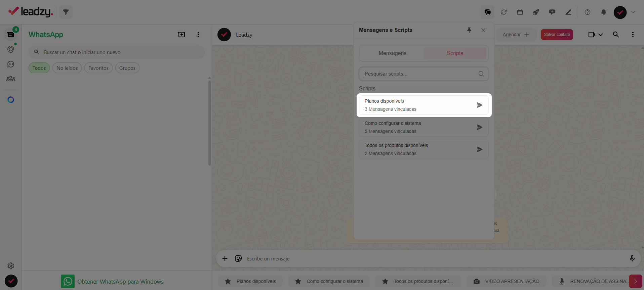
Task: Click the VIDEO APRESENTAÇÃO quick chip
Action: 507,281
